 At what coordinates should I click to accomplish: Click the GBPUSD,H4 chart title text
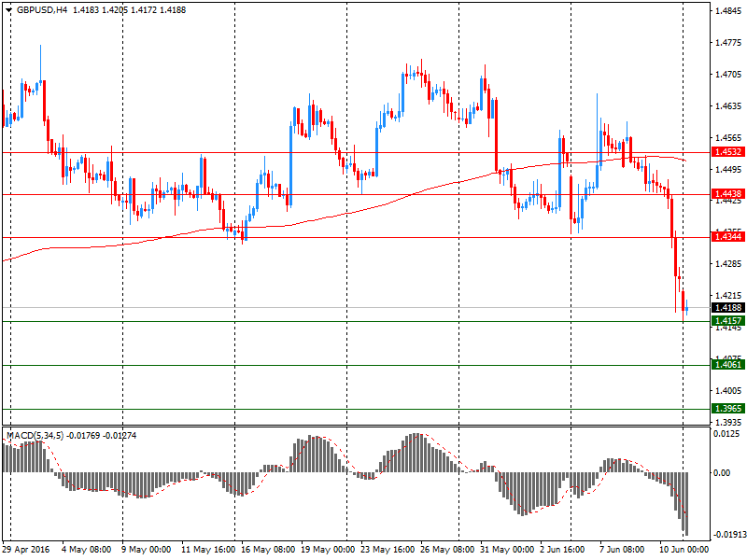point(41,10)
